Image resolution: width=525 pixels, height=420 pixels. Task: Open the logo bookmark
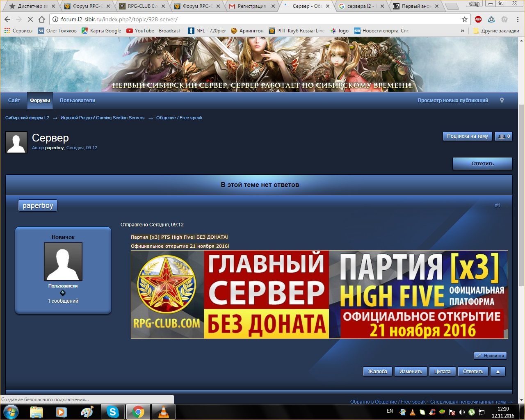340,31
